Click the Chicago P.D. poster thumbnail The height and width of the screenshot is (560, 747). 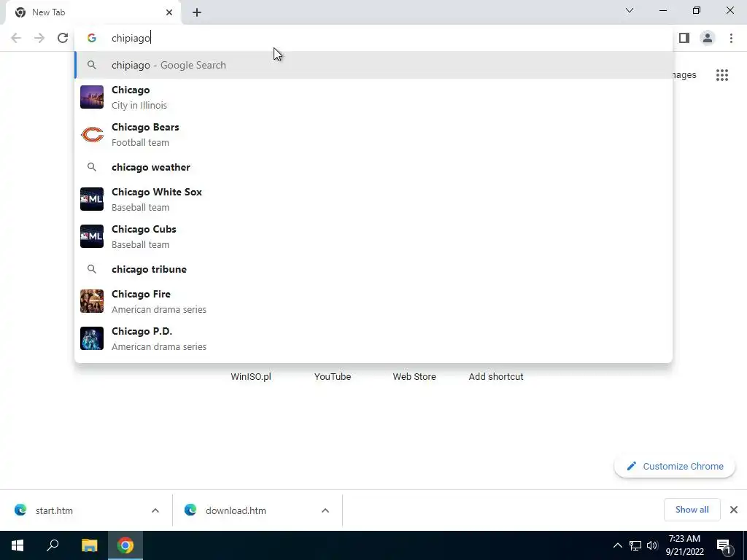(x=92, y=338)
